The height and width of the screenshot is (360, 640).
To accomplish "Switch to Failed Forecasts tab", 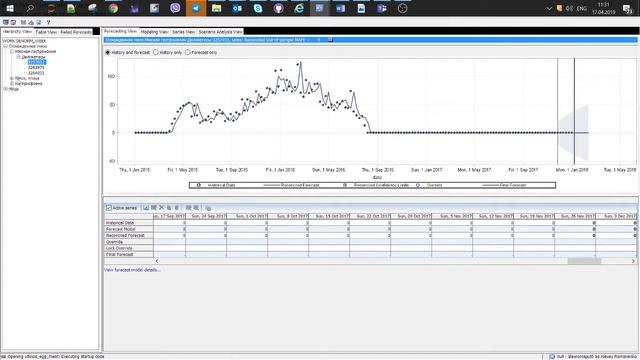I will point(76,32).
